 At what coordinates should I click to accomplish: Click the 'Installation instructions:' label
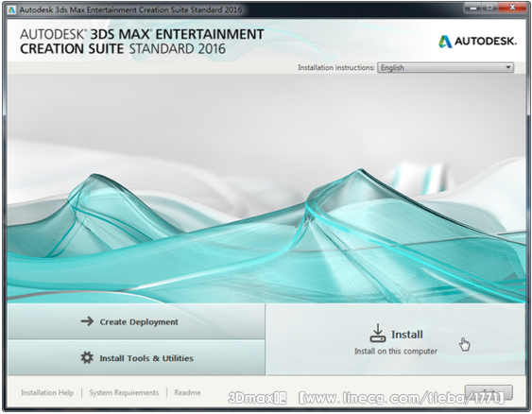[335, 67]
